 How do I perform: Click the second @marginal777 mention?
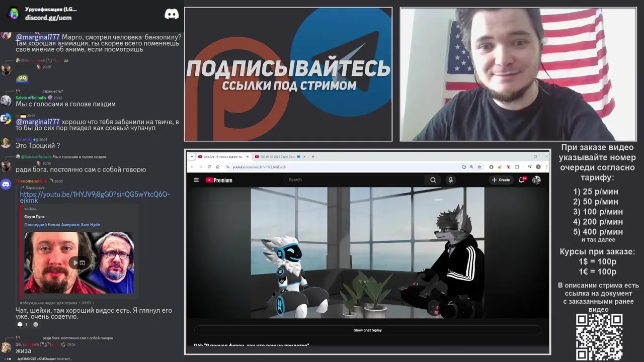pos(38,122)
